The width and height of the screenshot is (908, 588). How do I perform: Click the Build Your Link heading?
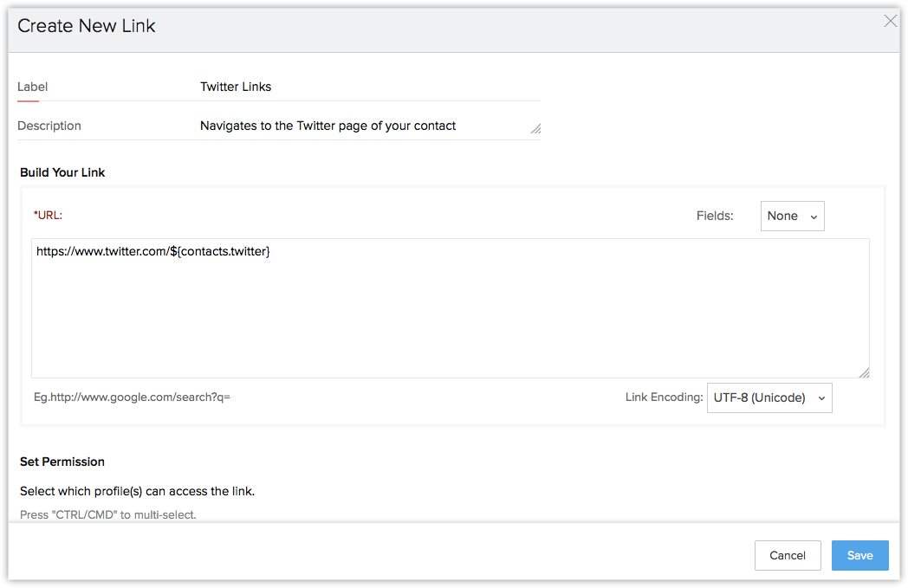click(x=62, y=172)
